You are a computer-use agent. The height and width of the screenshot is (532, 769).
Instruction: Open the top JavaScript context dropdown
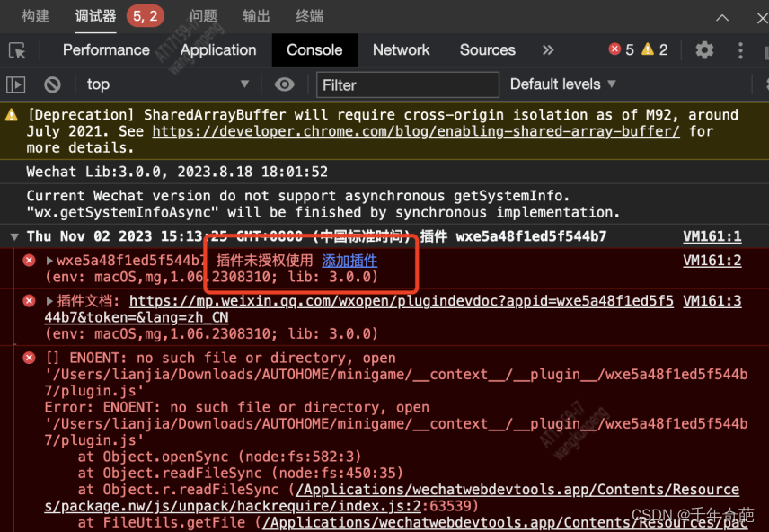pos(168,84)
